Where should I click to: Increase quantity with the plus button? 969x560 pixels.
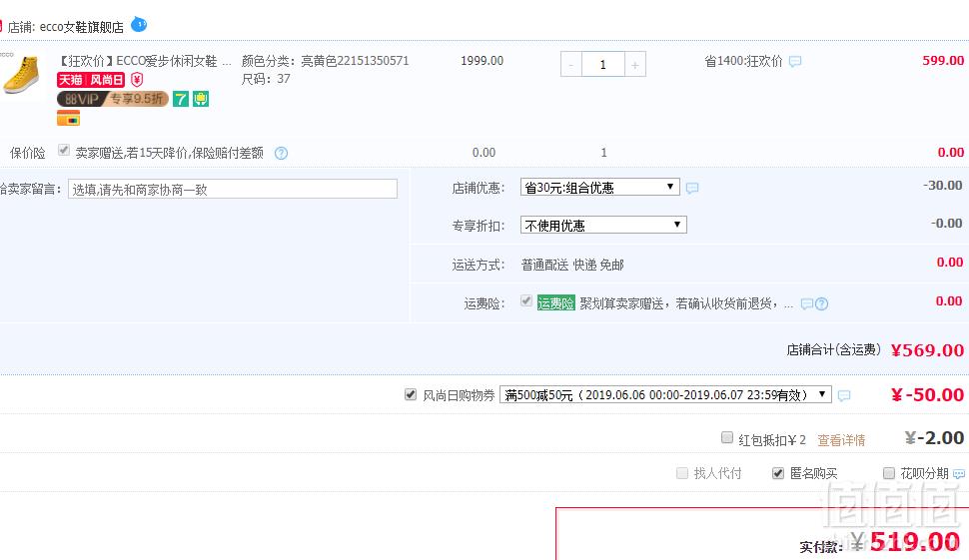(x=635, y=64)
